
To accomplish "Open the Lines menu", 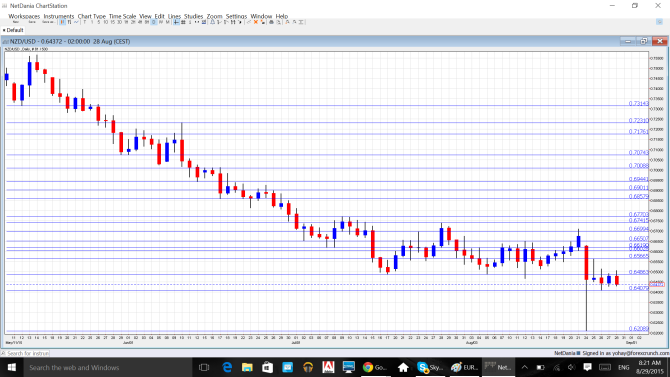I will [x=174, y=16].
